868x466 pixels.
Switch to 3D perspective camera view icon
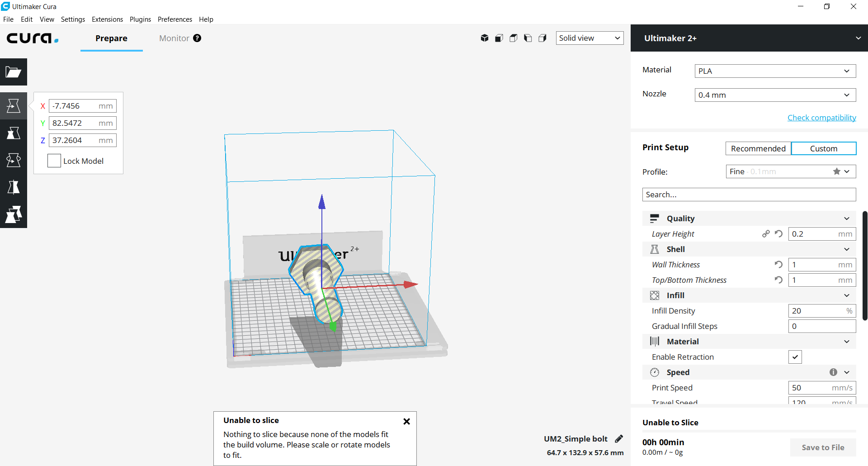pyautogui.click(x=485, y=38)
